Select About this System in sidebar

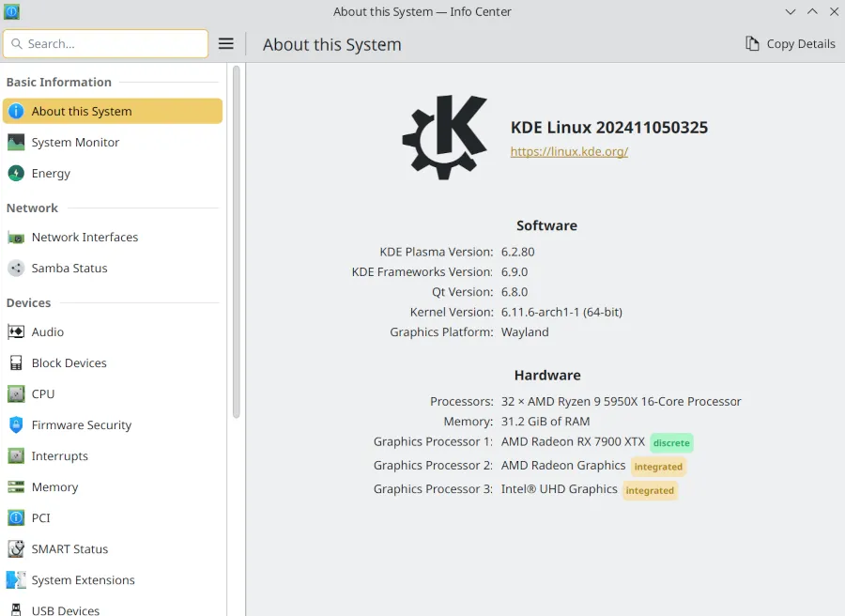(113, 111)
